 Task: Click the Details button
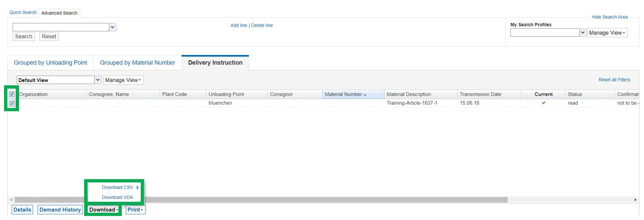tap(22, 210)
